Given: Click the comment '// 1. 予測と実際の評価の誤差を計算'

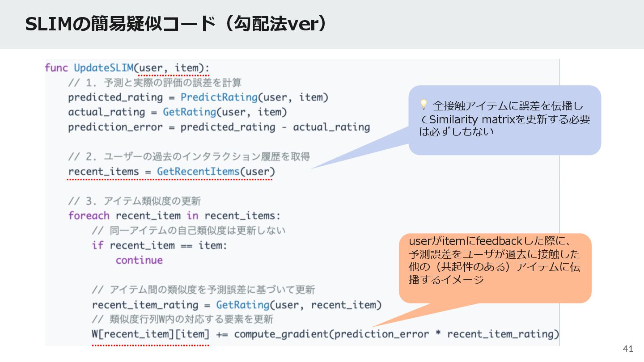Looking at the screenshot, I should (x=155, y=83).
